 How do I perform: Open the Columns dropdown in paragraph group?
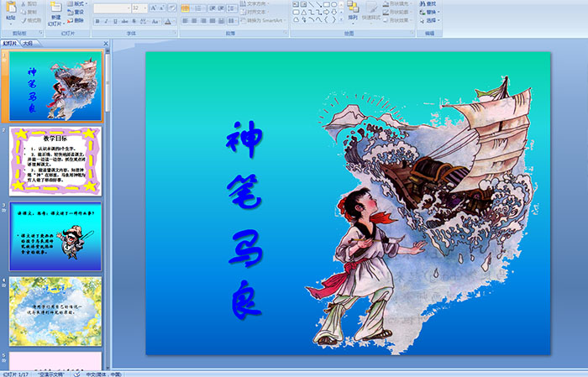coord(233,21)
